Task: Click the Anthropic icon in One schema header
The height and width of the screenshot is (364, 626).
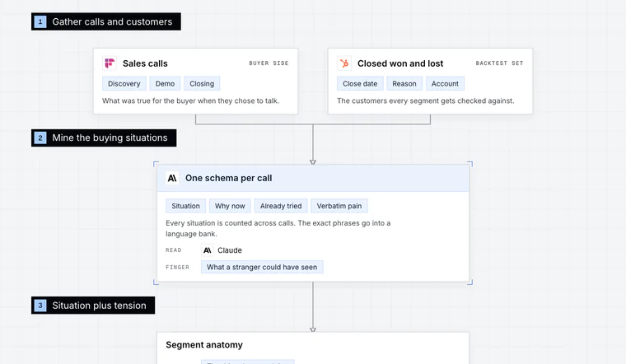Action: tap(172, 178)
